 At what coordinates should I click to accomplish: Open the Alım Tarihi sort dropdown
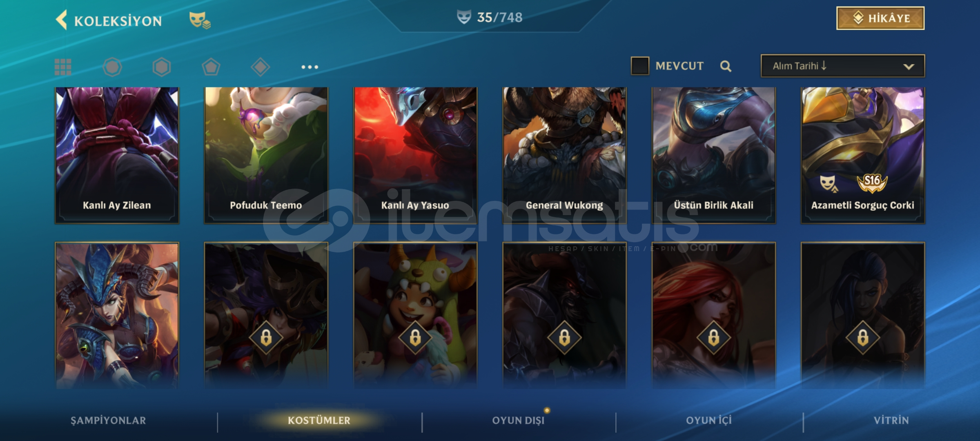pyautogui.click(x=843, y=66)
